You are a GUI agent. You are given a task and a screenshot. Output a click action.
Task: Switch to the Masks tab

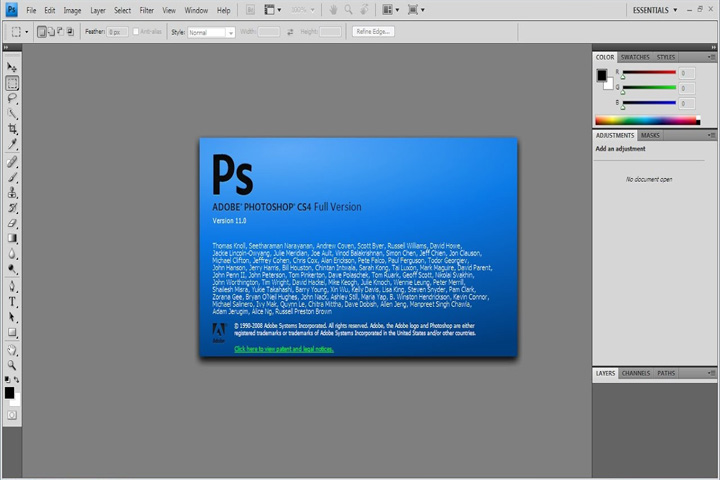coord(650,136)
